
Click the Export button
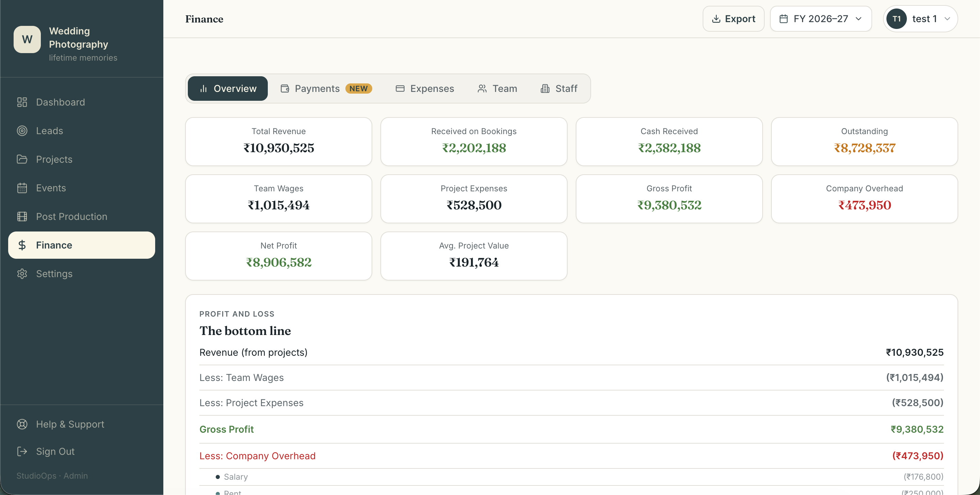(733, 19)
